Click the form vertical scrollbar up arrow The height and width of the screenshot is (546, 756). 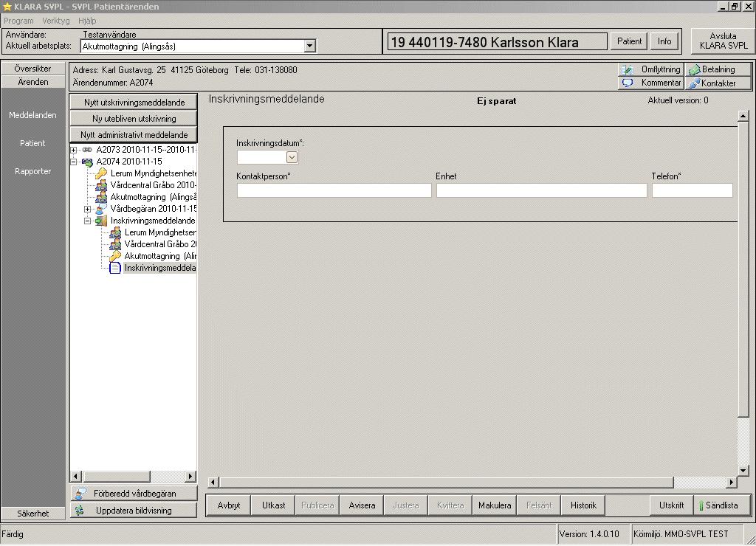point(743,116)
